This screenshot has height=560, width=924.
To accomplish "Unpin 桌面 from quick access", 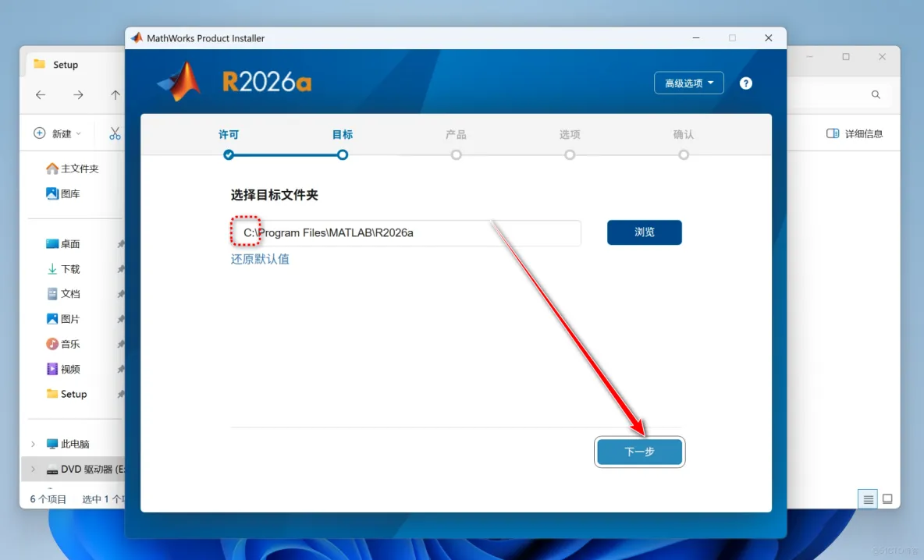I will pyautogui.click(x=120, y=244).
